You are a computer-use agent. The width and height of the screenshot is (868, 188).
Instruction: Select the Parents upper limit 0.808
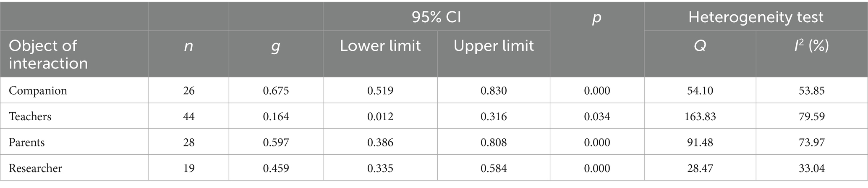click(x=494, y=142)
